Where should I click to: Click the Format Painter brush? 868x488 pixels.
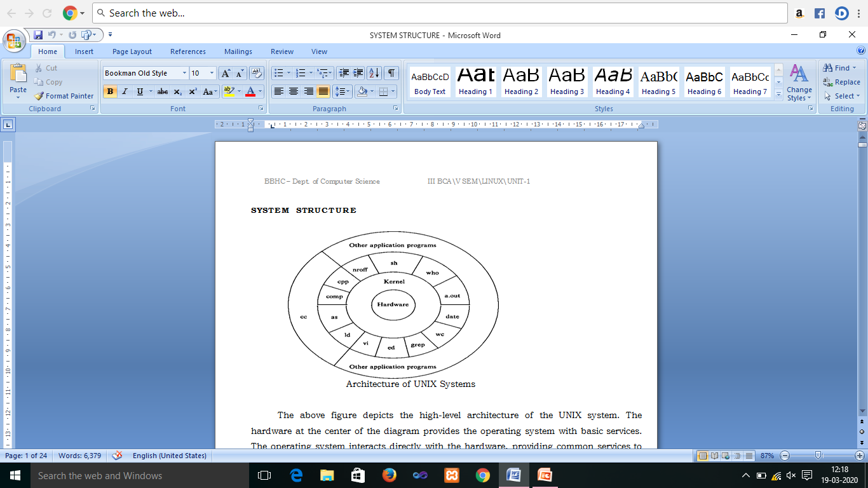coord(64,96)
